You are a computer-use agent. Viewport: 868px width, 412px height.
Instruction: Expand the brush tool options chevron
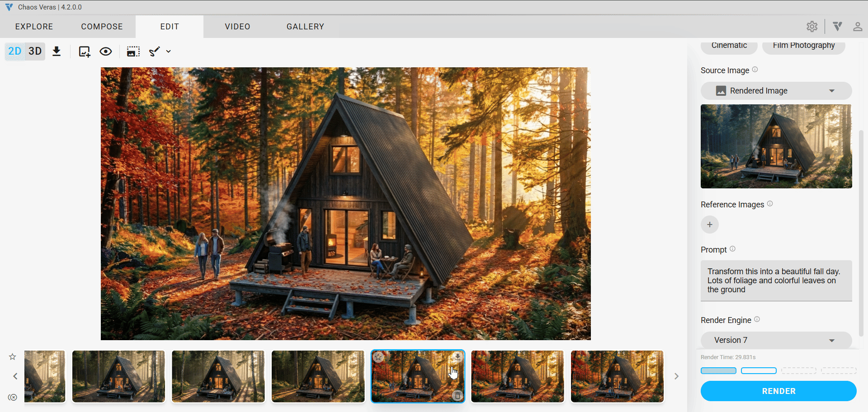click(x=169, y=51)
